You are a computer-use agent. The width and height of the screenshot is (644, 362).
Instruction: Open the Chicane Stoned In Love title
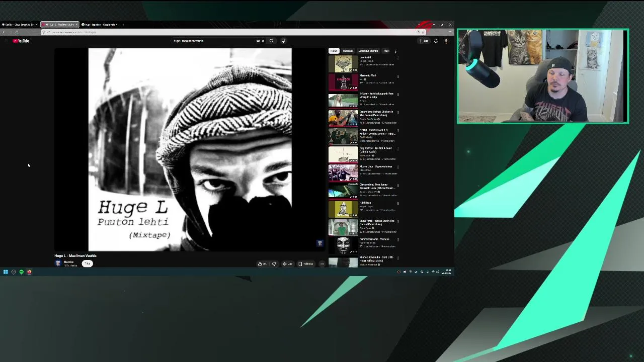(x=376, y=186)
